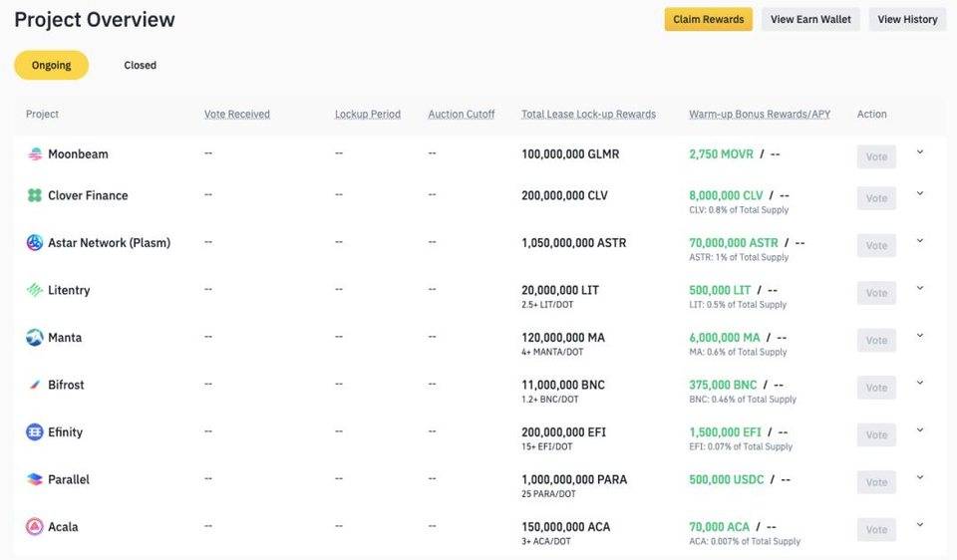Click the 200,000,000 CLV reward value

[x=564, y=196]
